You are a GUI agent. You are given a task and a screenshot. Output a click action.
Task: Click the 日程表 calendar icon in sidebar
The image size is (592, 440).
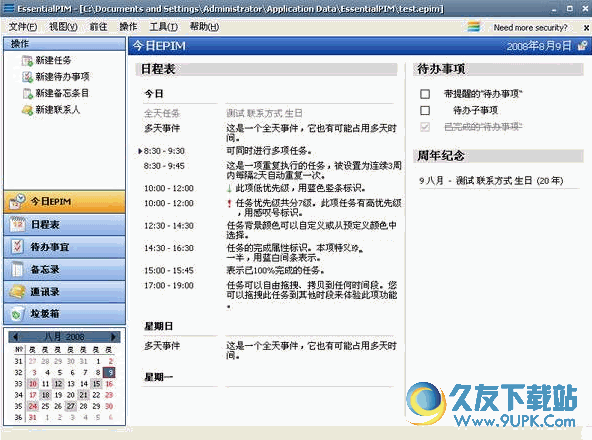(x=17, y=224)
